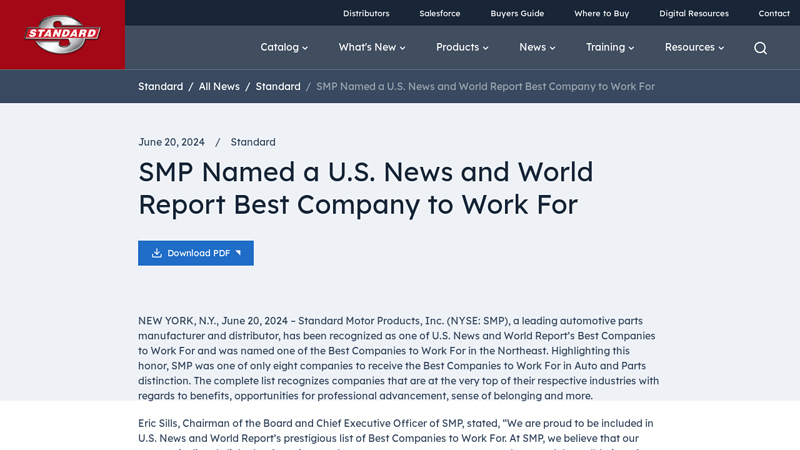Click the paragraph starting NEW YORK, N.Y.
Screen dimensions: 800x450
pos(398,358)
